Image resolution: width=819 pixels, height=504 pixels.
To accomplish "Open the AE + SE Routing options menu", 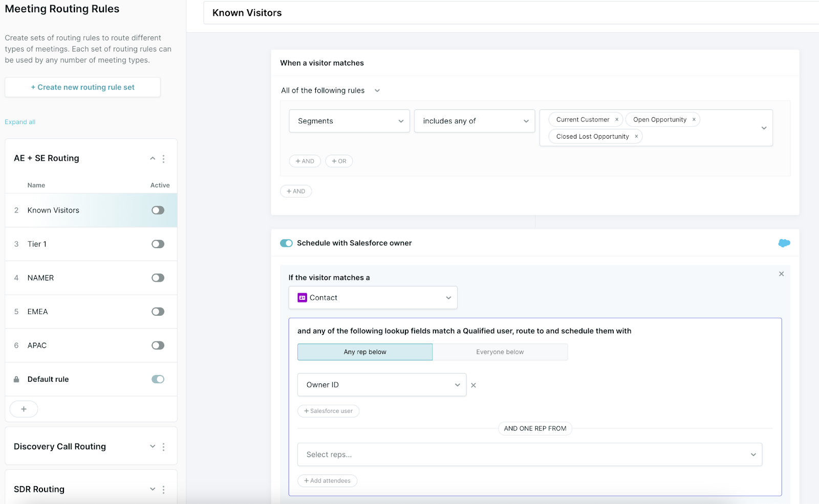I will 164,159.
